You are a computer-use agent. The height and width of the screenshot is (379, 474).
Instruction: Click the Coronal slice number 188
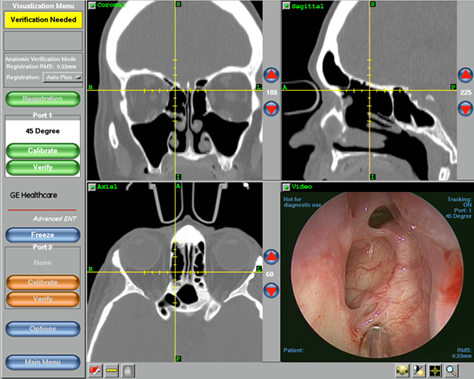click(x=272, y=92)
